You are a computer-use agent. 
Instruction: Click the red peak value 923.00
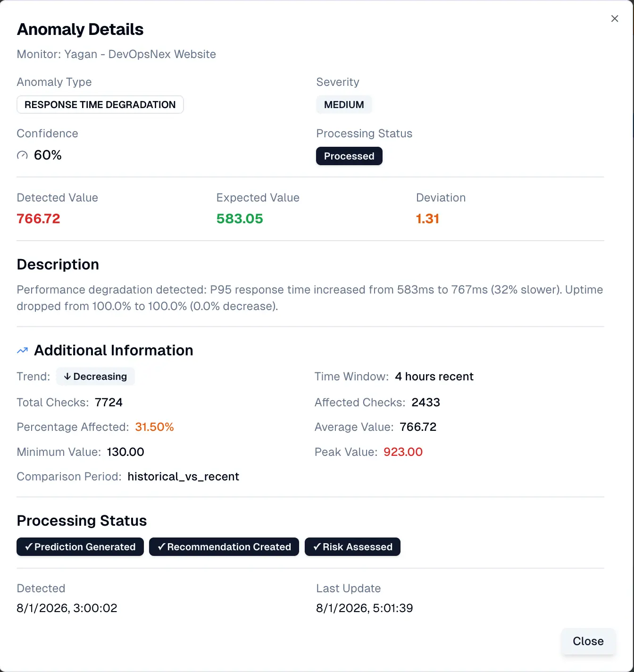tap(403, 452)
